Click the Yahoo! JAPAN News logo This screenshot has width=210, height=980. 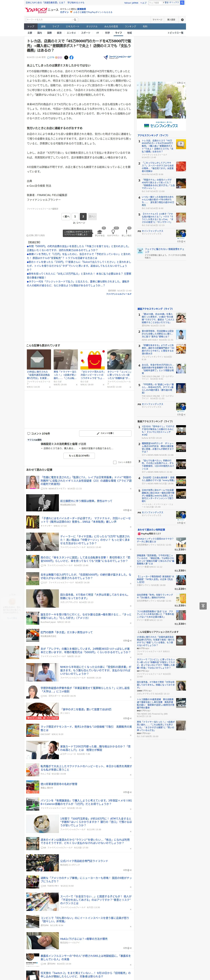coord(41,10)
